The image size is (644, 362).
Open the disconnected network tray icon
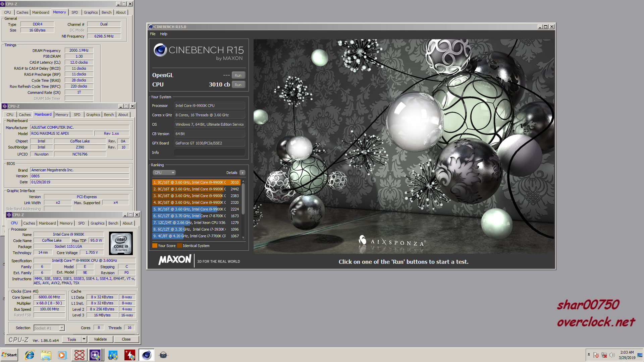coord(604,355)
